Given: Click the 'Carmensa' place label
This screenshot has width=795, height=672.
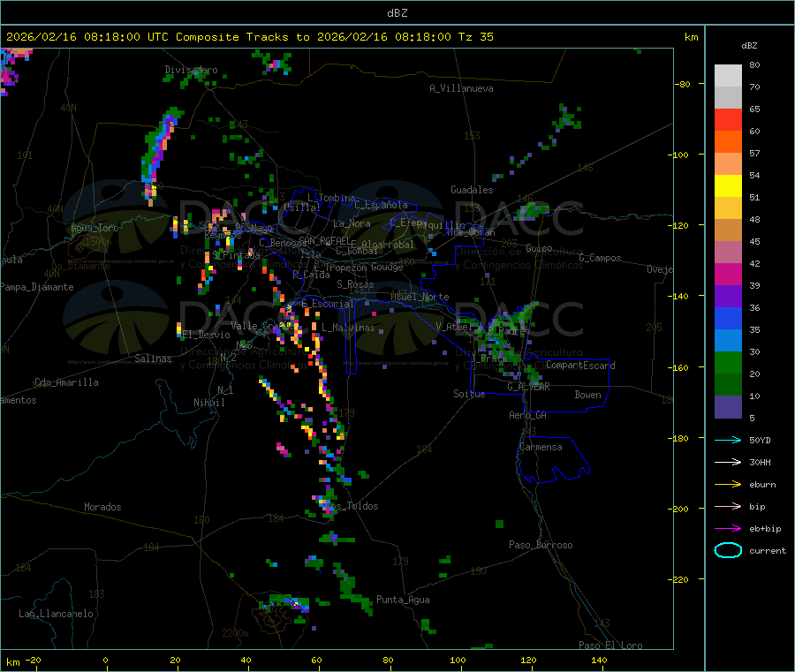Looking at the screenshot, I should [x=541, y=447].
